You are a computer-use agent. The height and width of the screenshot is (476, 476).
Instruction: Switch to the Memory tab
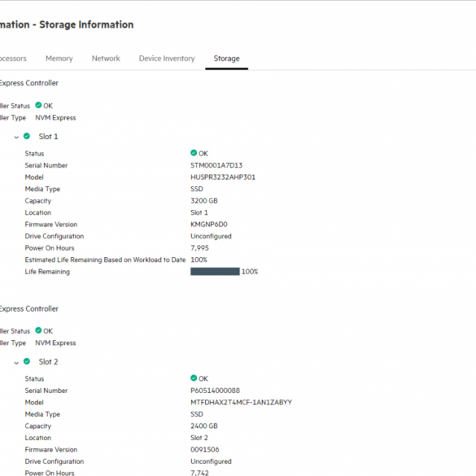point(59,59)
